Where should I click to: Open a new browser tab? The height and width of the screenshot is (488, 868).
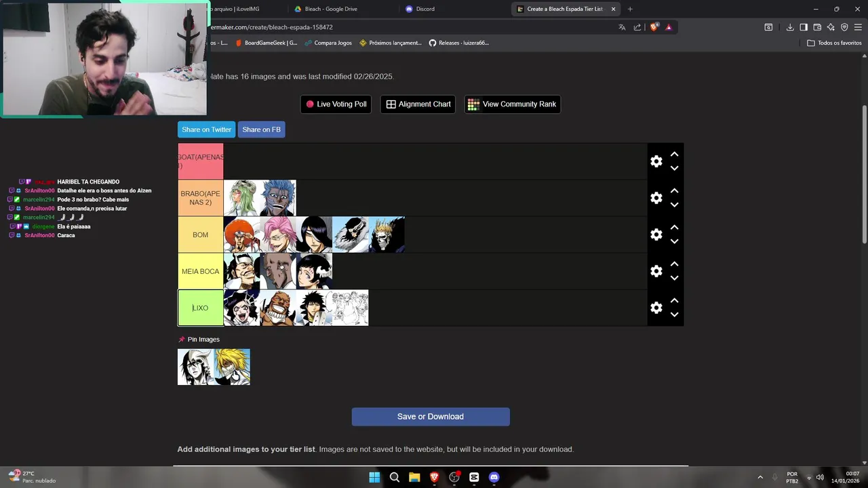coord(630,9)
